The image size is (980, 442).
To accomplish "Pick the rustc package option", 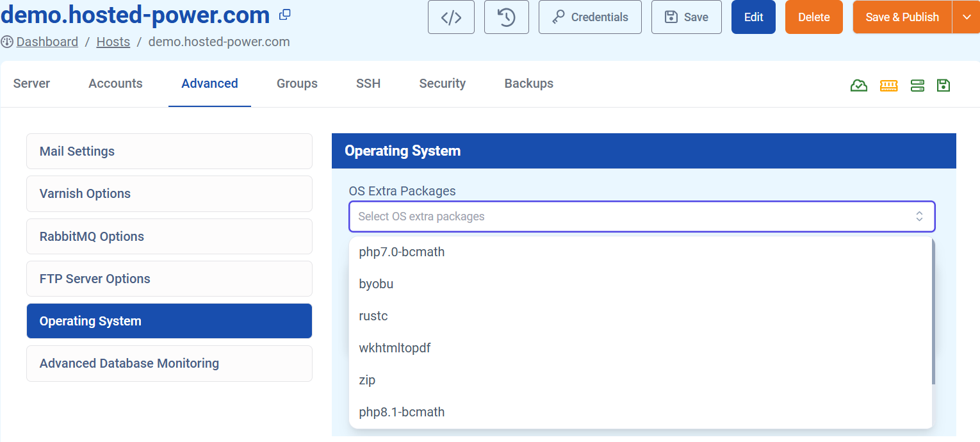I will (373, 316).
